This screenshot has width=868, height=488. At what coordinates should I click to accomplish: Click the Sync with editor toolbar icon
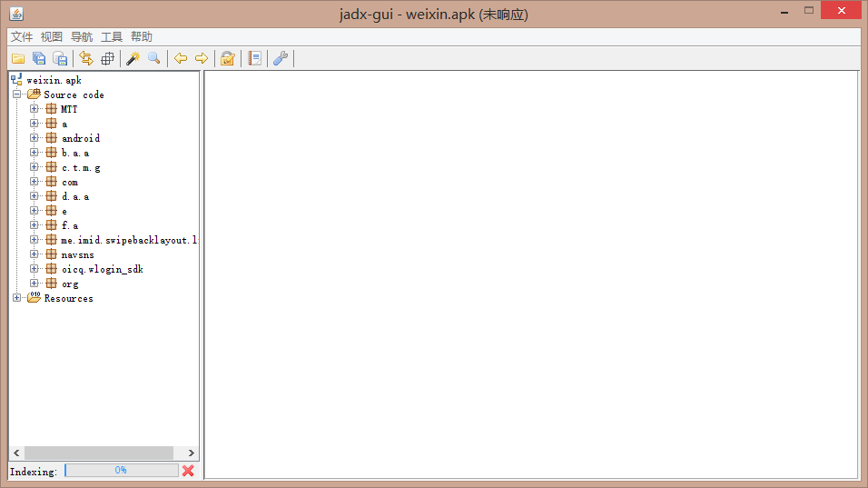point(86,58)
